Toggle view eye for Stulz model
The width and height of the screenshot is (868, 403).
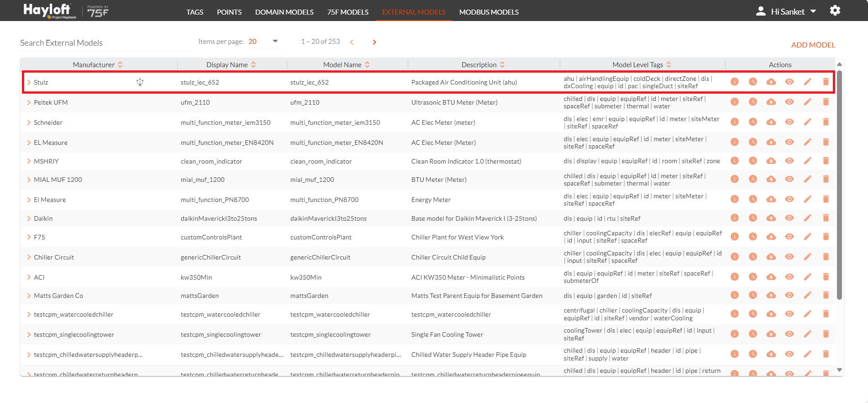pos(789,82)
